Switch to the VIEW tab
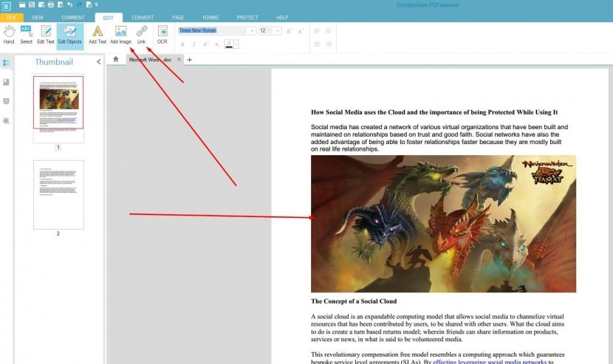613x364 pixels. 37,18
